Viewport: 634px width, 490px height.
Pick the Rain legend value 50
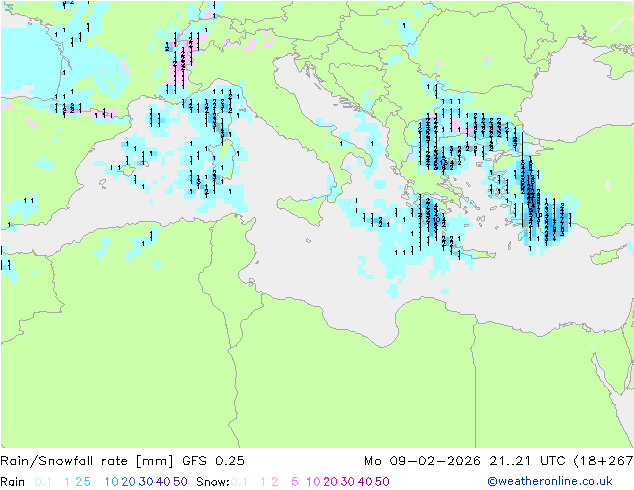click(180, 482)
